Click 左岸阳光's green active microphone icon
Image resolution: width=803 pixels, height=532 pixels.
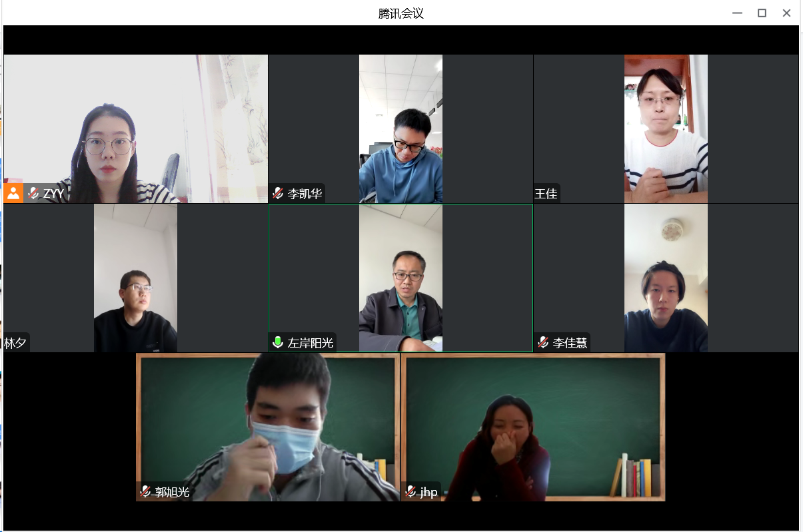point(278,342)
